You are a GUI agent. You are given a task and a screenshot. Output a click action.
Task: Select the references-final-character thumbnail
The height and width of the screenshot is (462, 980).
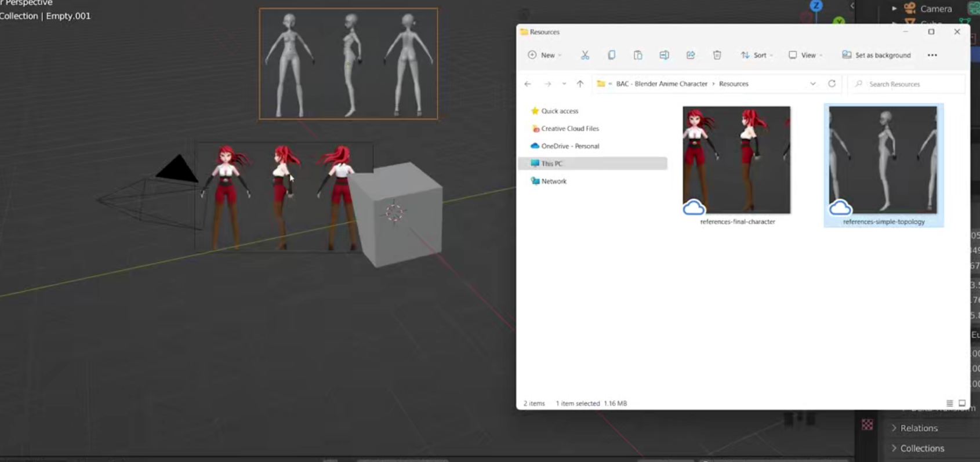[x=736, y=160]
